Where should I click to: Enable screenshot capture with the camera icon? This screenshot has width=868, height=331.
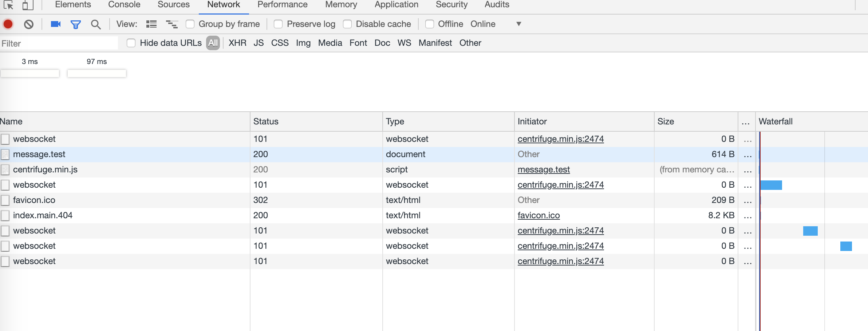tap(55, 24)
